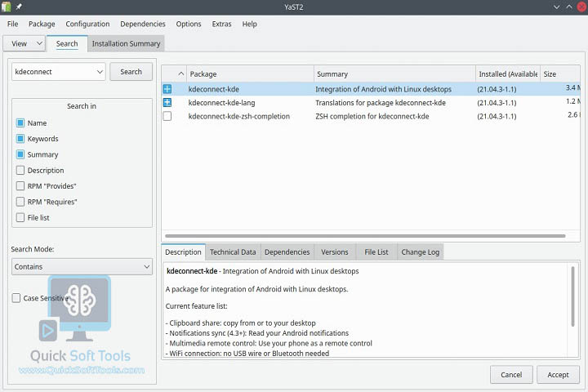The width and height of the screenshot is (588, 392).
Task: Click version cell of kdeconnect-kde-zsh-completion row
Action: pos(497,116)
